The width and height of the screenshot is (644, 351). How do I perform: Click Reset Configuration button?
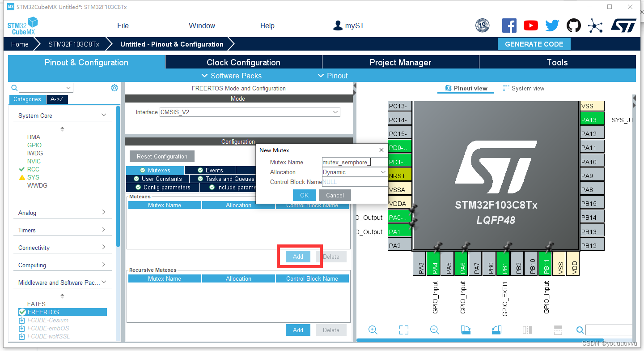162,156
